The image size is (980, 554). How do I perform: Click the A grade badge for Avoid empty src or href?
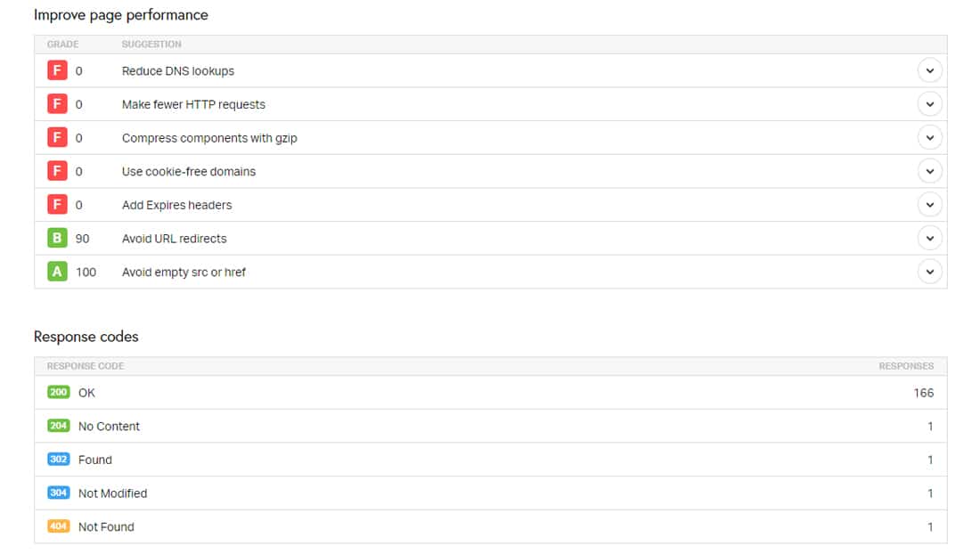coord(55,272)
